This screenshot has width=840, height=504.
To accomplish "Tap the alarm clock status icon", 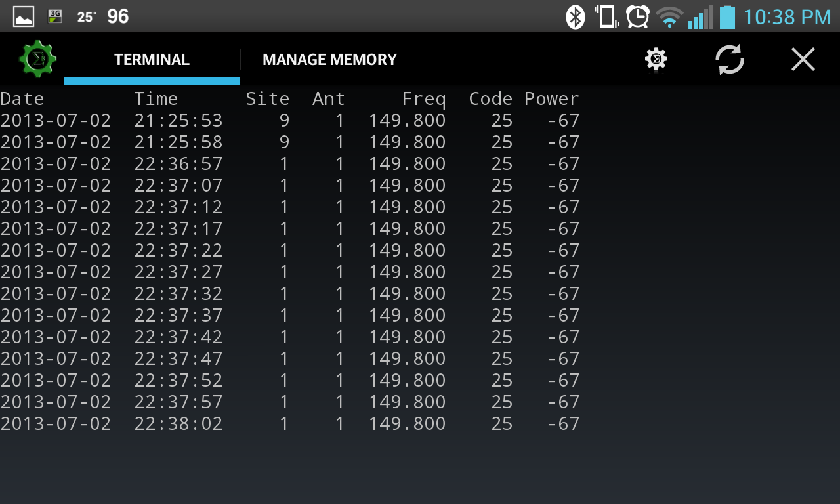I will click(x=638, y=16).
